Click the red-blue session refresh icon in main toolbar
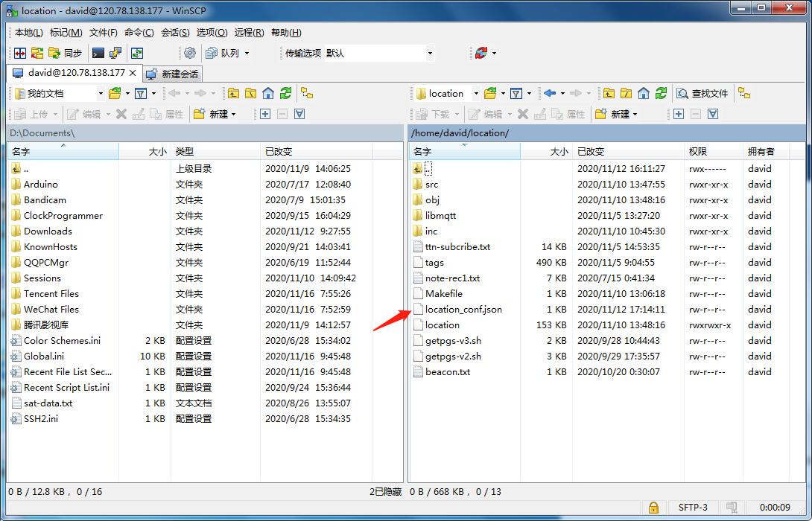Image resolution: width=812 pixels, height=521 pixels. (x=481, y=53)
